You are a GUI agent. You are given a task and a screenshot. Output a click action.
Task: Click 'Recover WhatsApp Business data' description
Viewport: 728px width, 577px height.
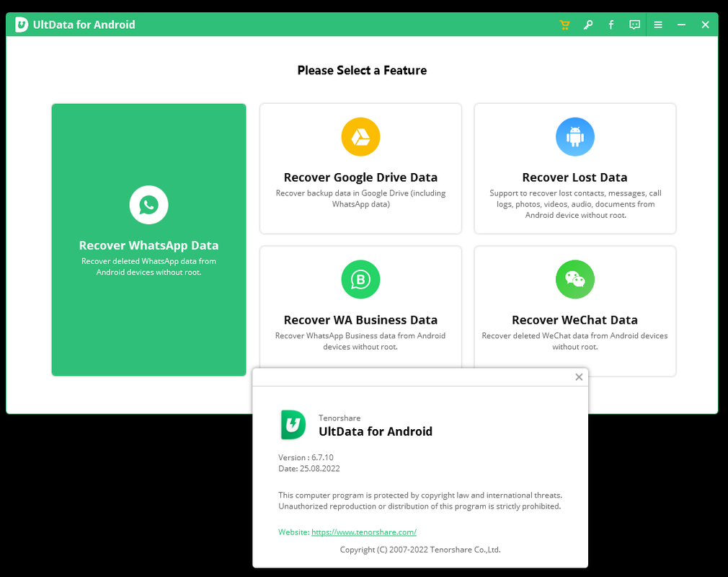[360, 341]
